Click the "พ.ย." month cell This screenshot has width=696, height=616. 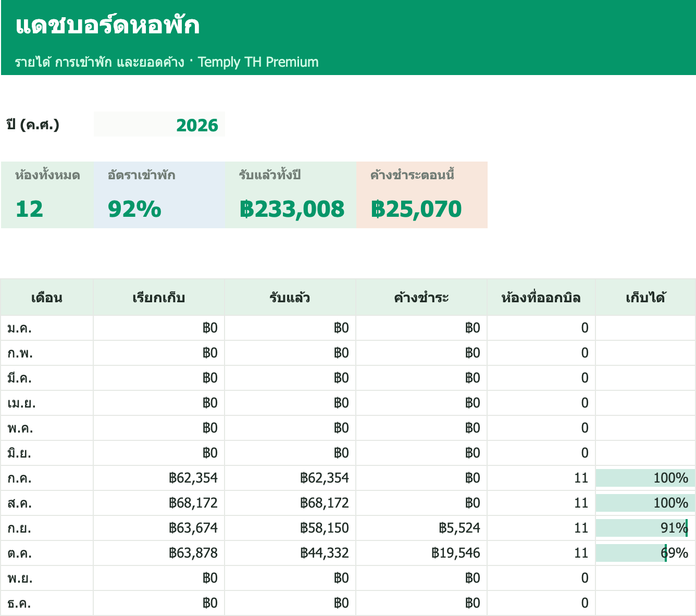click(x=47, y=578)
